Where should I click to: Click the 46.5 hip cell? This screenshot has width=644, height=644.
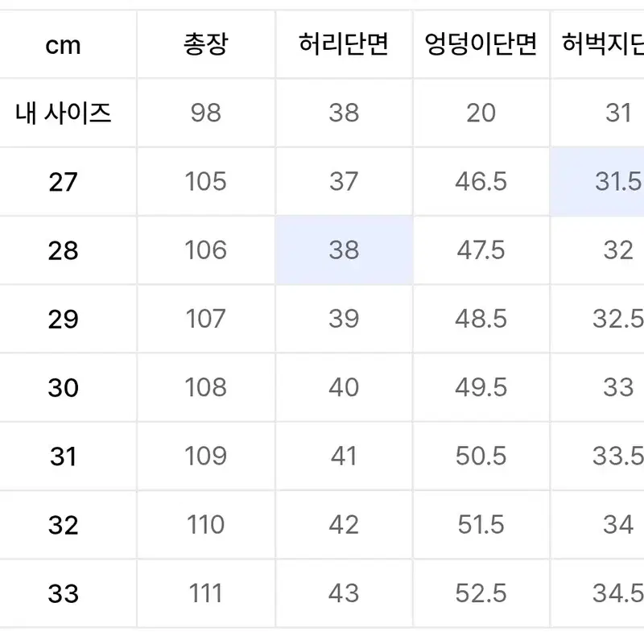[x=481, y=182]
